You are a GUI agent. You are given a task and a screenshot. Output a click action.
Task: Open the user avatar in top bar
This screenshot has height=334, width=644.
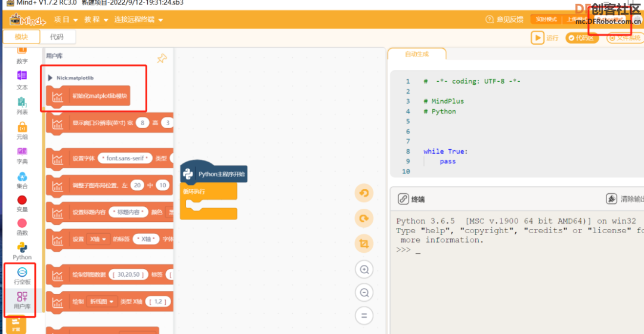coord(637,20)
